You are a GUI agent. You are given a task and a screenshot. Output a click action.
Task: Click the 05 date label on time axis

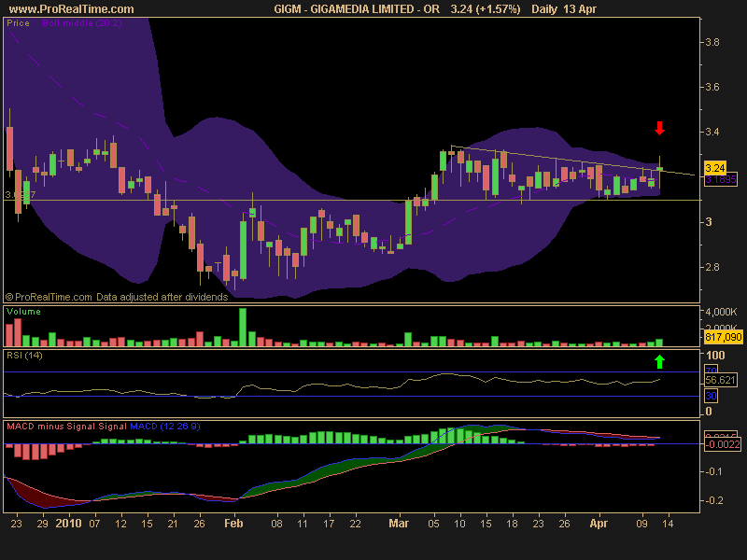[433, 524]
